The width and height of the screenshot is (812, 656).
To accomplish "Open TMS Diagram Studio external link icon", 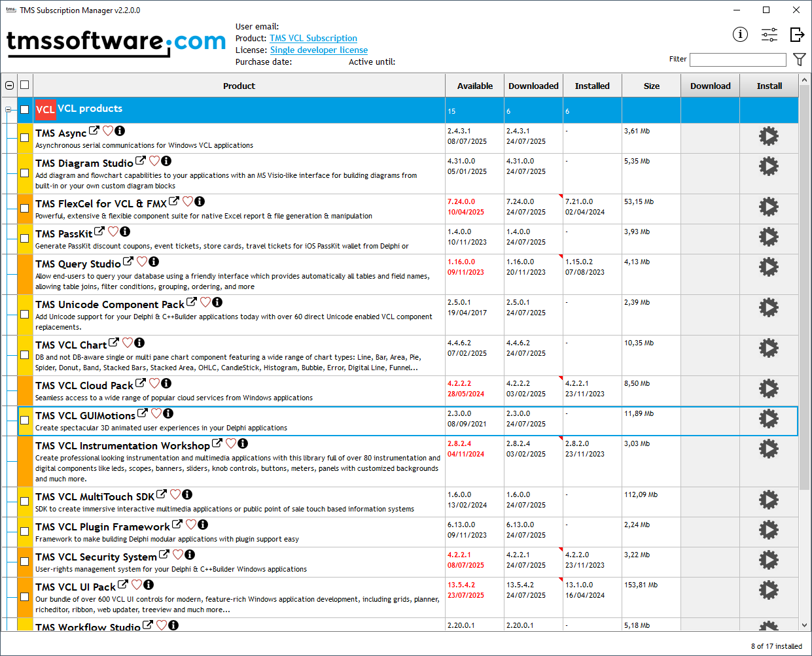I will click(141, 161).
